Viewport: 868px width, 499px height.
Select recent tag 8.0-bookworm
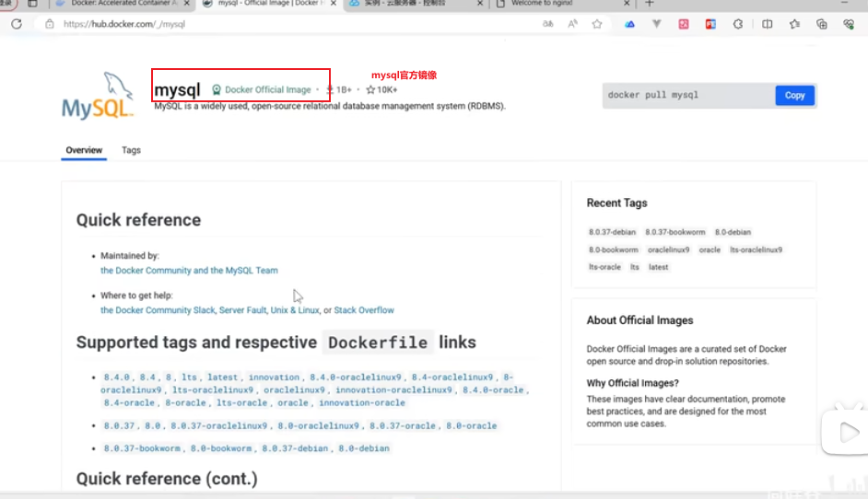[x=614, y=250]
